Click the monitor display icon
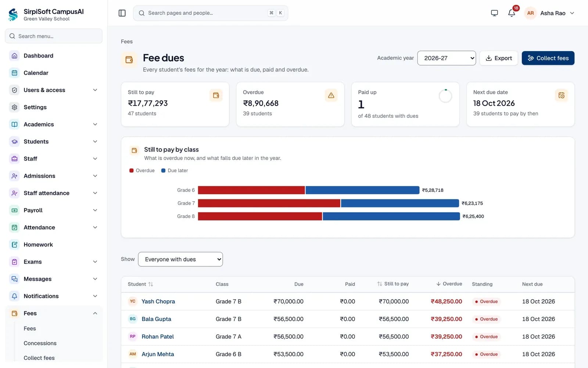Viewport: 588px width, 368px height. coord(494,13)
